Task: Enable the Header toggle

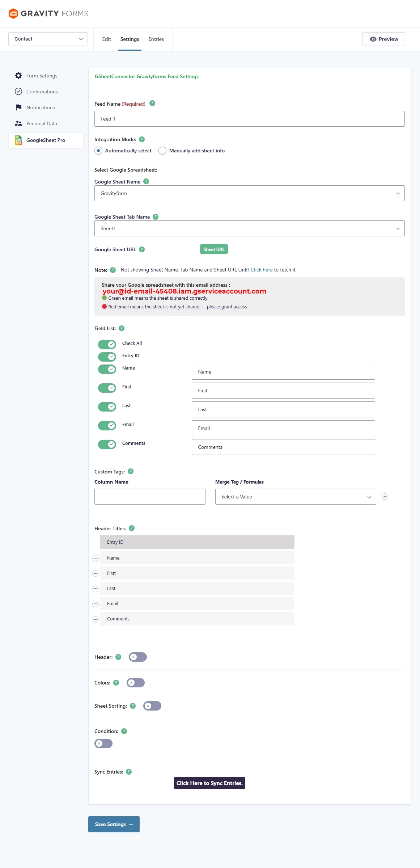Action: click(138, 657)
